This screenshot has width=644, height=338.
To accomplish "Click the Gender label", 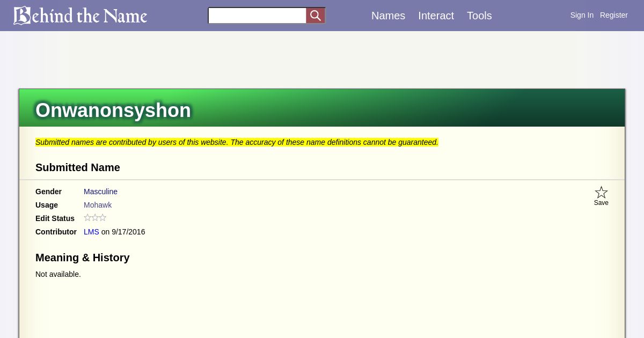I will point(48,192).
